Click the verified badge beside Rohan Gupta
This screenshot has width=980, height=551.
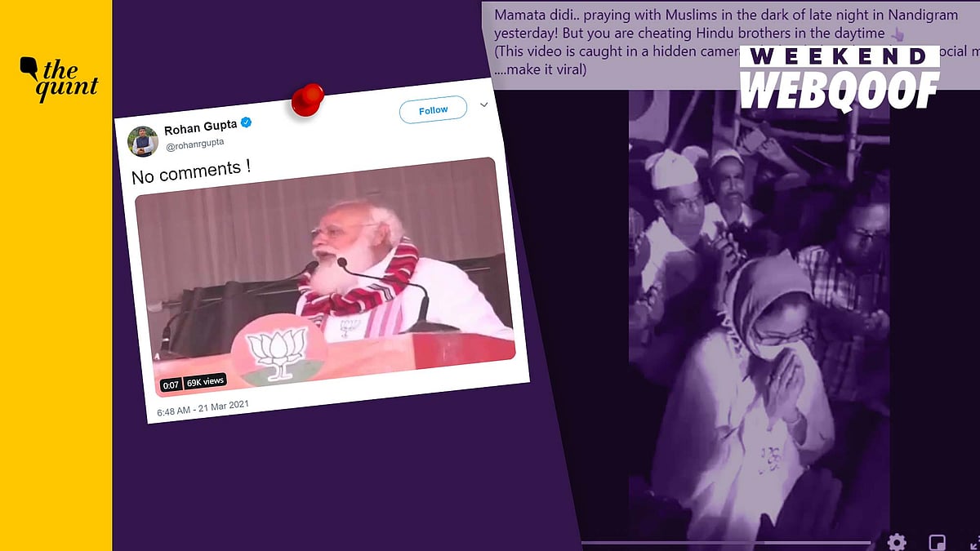click(x=246, y=122)
